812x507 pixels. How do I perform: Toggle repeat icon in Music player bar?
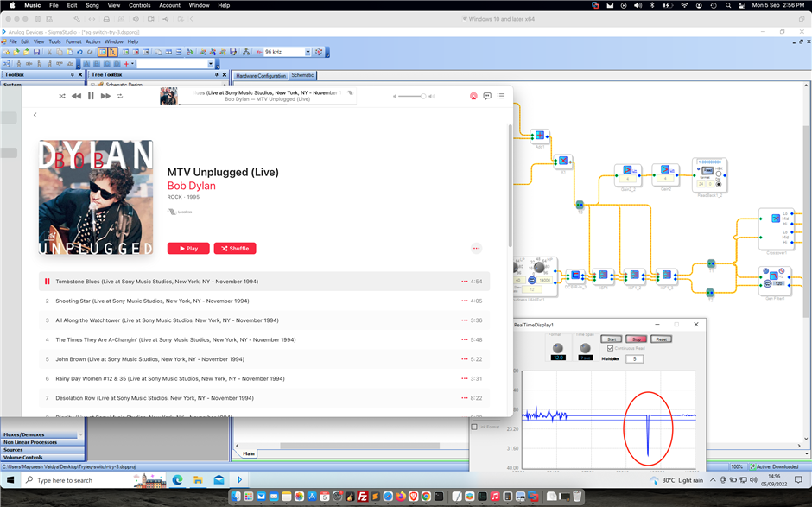click(119, 96)
